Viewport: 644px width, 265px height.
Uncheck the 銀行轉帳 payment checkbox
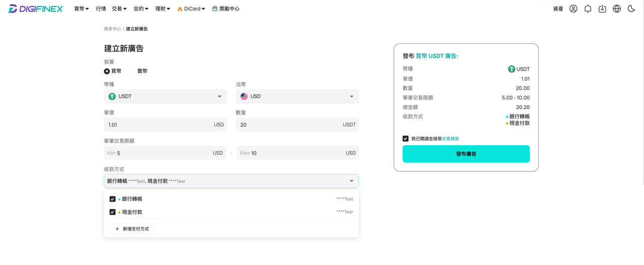(113, 199)
